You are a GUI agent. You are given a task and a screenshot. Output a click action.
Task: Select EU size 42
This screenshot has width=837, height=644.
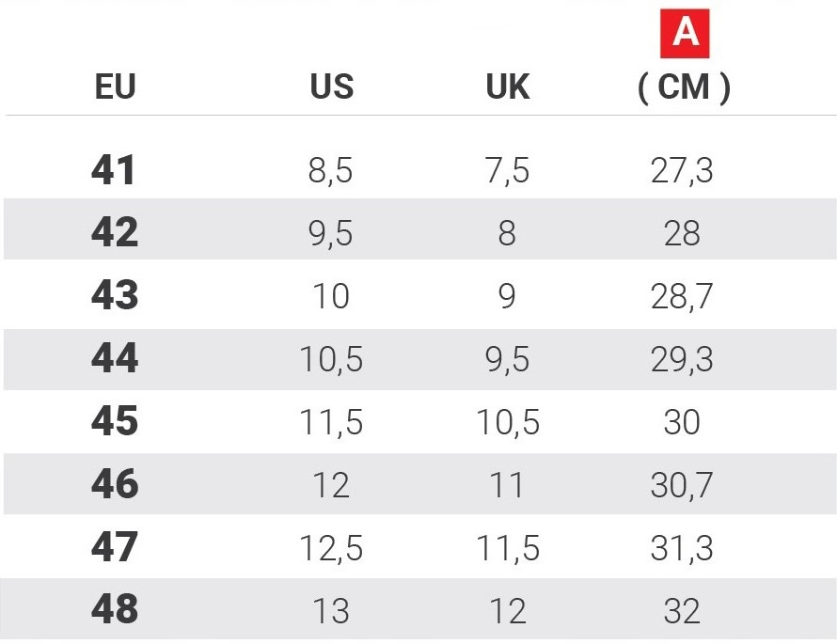pyautogui.click(x=115, y=232)
